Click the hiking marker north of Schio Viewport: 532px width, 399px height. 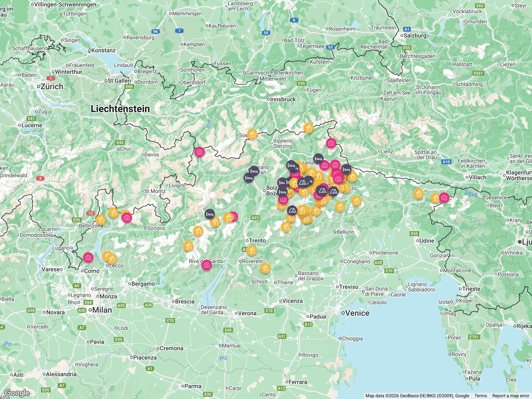(x=265, y=268)
